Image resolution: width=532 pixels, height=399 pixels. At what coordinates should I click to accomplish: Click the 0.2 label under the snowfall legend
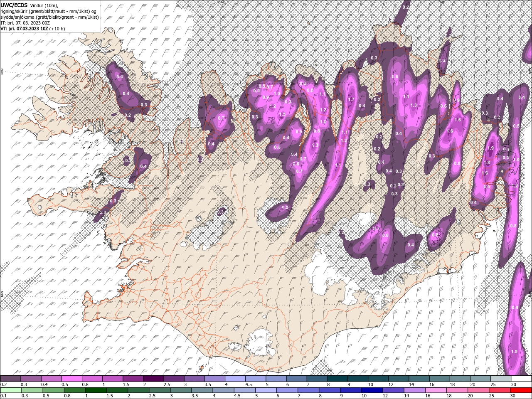pyautogui.click(x=3, y=384)
